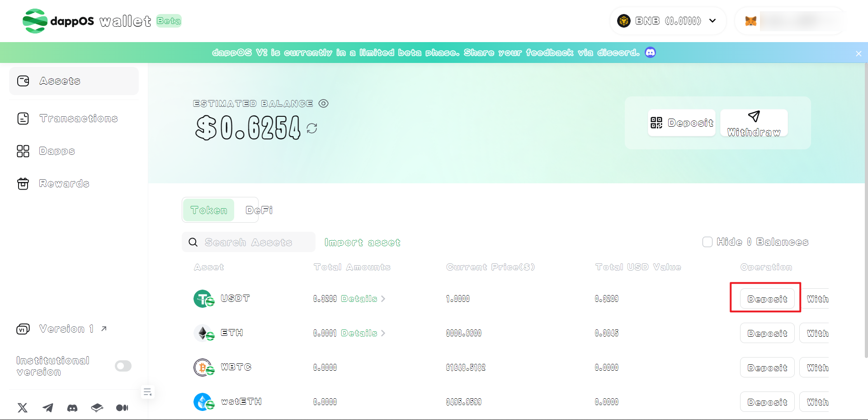Collapse the sidebar with menu icon
Viewport: 868px width, 420px height.
point(148,392)
